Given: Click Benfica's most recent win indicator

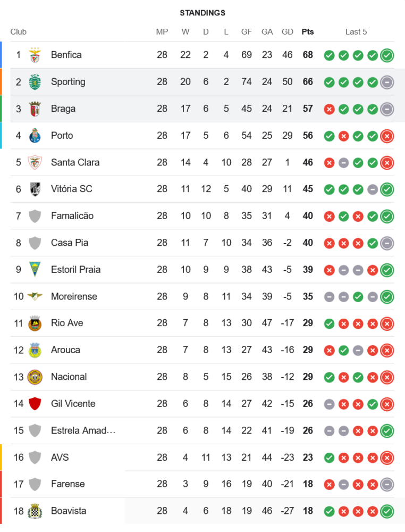Looking at the screenshot, I should (387, 55).
